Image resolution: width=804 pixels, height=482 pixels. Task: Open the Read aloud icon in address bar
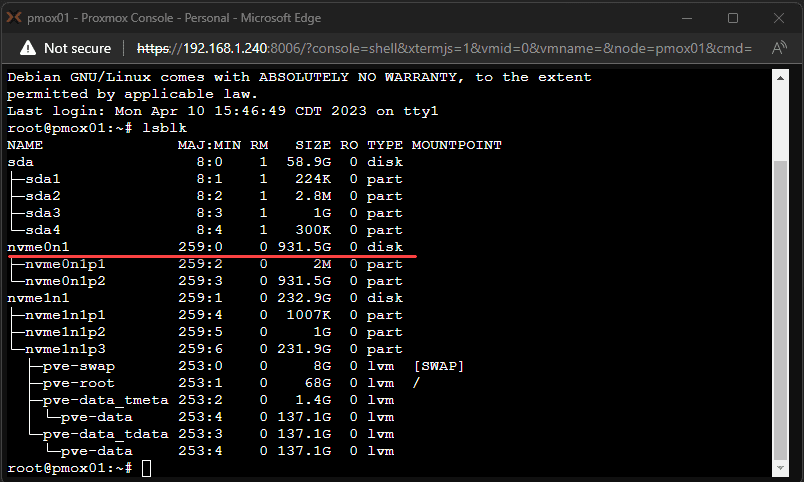tap(779, 48)
